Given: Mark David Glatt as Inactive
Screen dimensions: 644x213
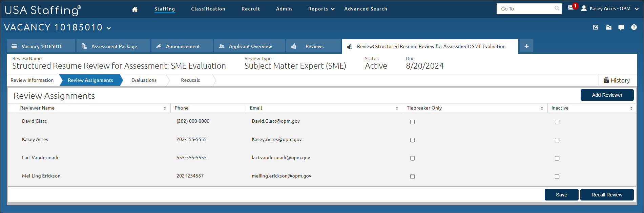Looking at the screenshot, I should tap(557, 122).
